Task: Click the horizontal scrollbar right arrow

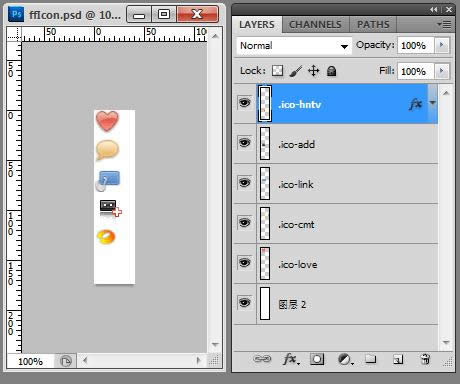Action: (199, 360)
